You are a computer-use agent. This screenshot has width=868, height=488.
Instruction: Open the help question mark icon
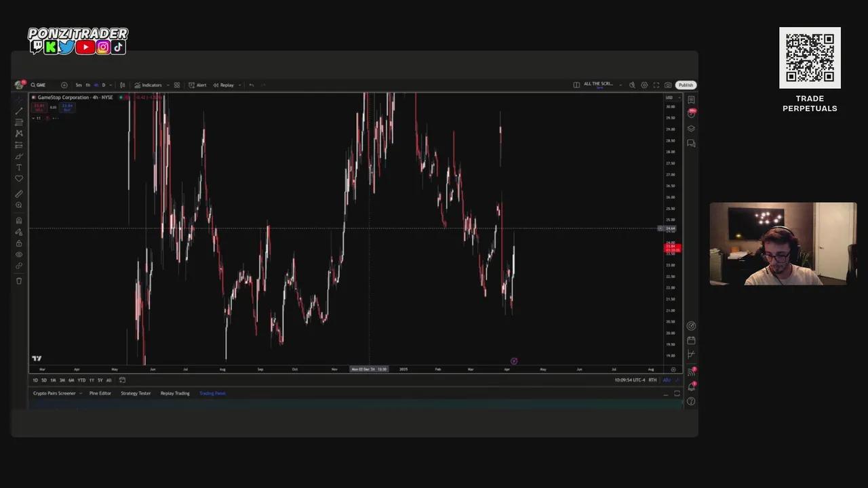point(691,401)
